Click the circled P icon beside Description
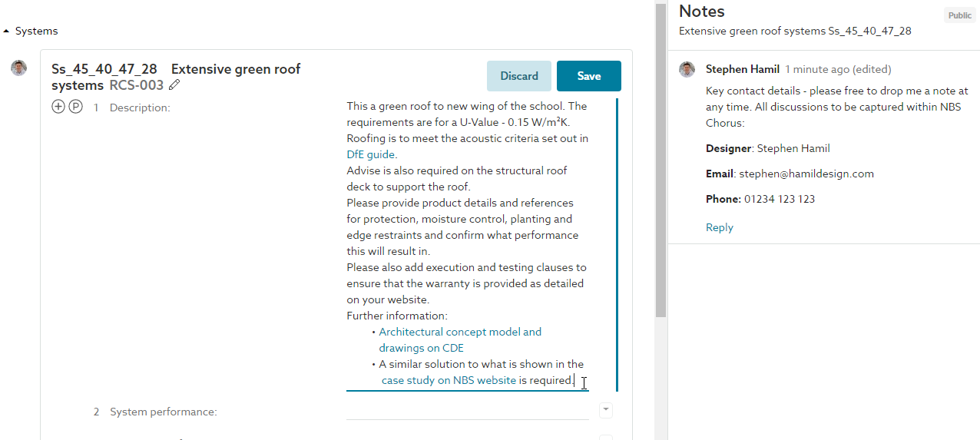The image size is (980, 440). (x=75, y=107)
